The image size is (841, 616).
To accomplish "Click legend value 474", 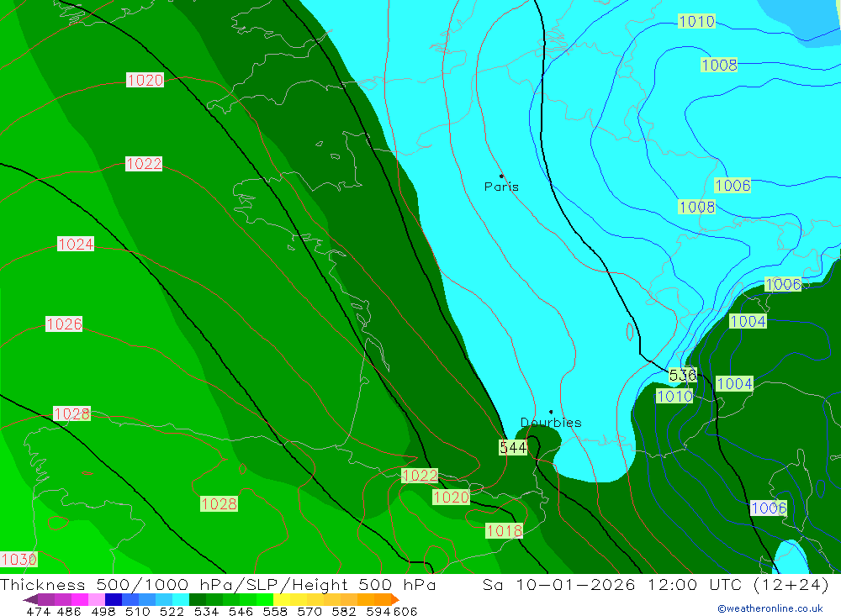I will pyautogui.click(x=38, y=612).
